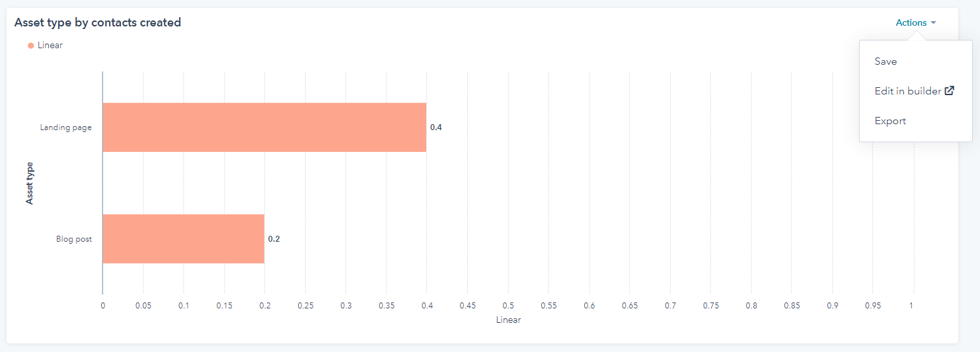Click the 0.4 data label
Screen dimensions: 980x352
point(436,127)
